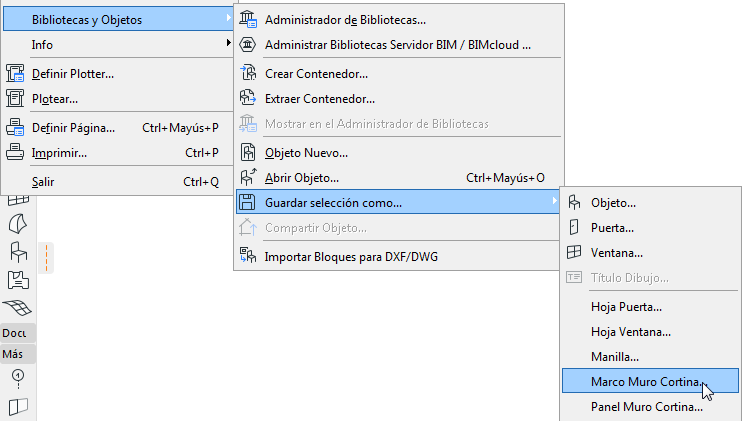Click Administrar Bibliotecas Servidor BIM icon
The image size is (742, 421).
pyautogui.click(x=246, y=44)
